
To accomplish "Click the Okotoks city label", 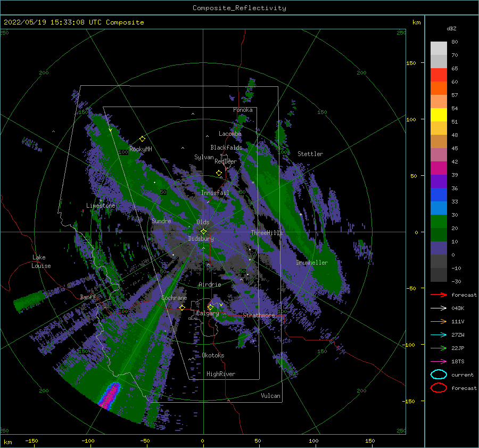I will tap(213, 355).
